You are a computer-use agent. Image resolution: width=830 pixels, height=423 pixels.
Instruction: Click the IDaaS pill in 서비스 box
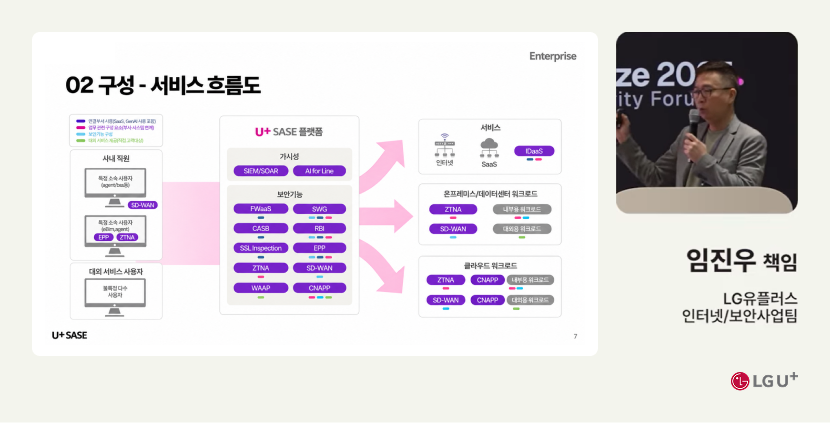pyautogui.click(x=534, y=151)
